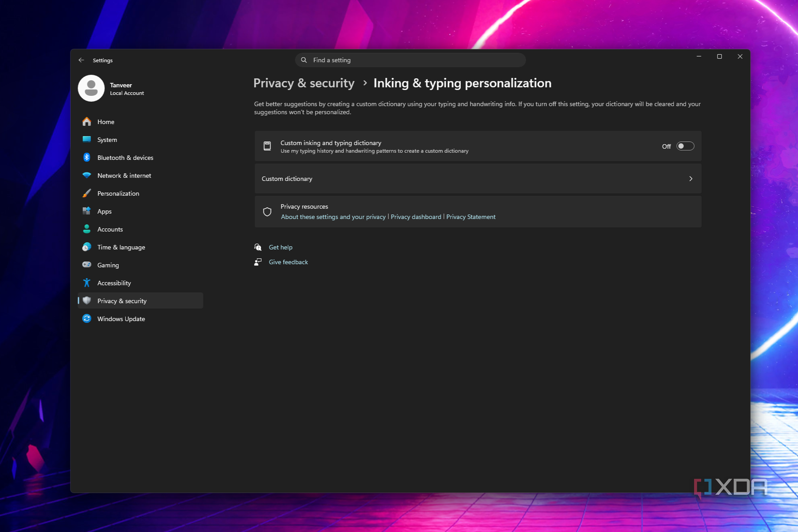
Task: Open Accounts settings
Action: point(140,229)
